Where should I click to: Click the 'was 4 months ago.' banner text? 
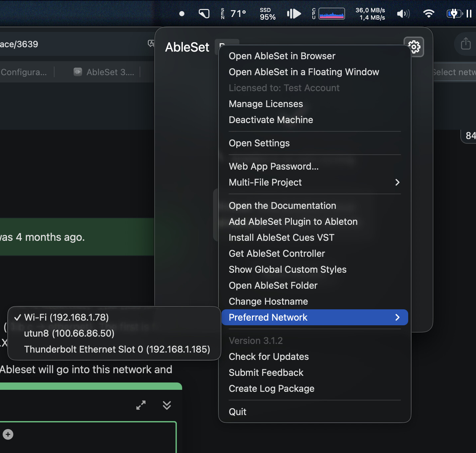tap(42, 237)
